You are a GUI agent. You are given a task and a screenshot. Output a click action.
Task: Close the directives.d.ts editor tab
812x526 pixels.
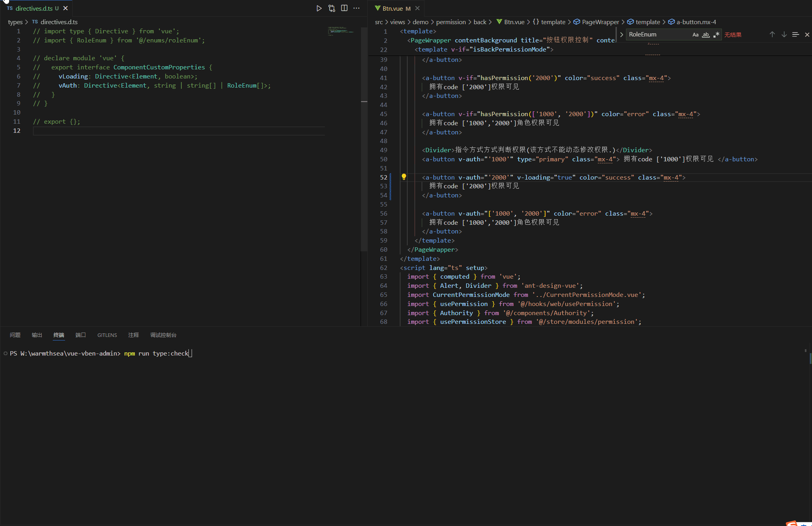tap(65, 8)
